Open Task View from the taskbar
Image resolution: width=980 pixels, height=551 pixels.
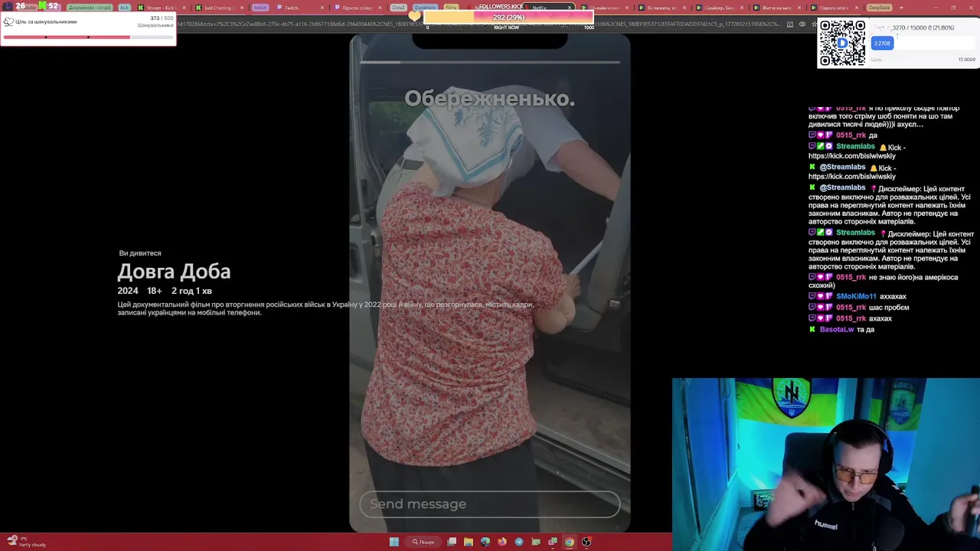tap(452, 542)
